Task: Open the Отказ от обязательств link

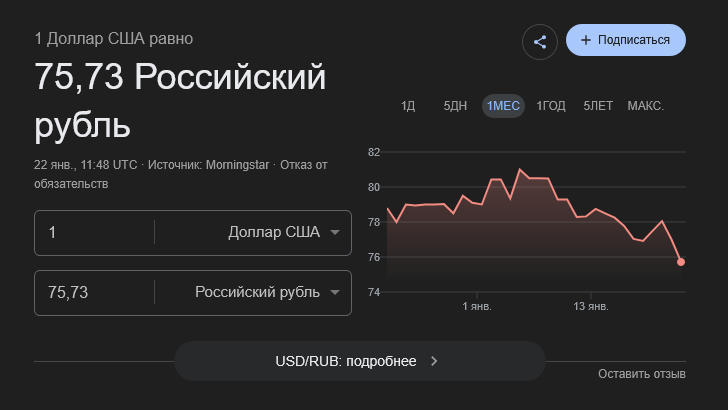Action: coord(180,174)
